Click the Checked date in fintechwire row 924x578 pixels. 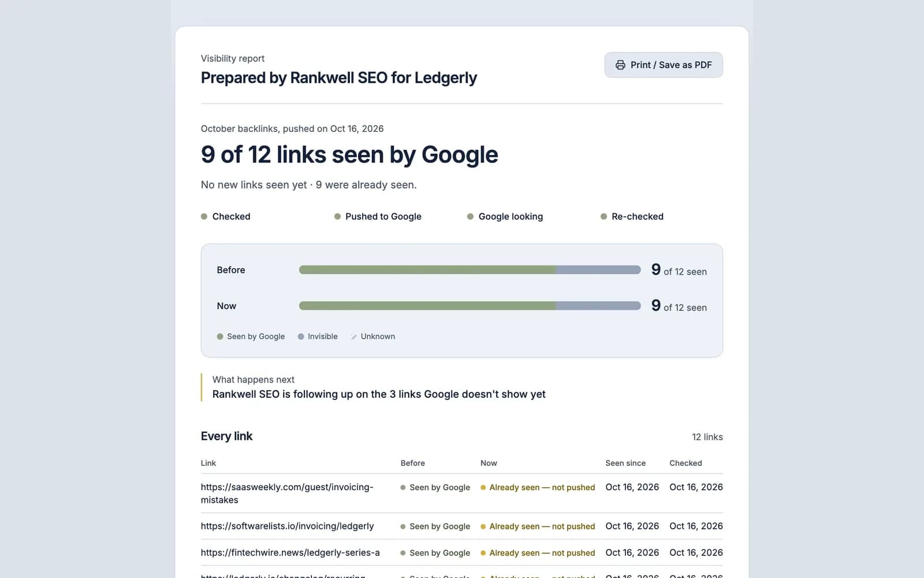[x=696, y=553]
